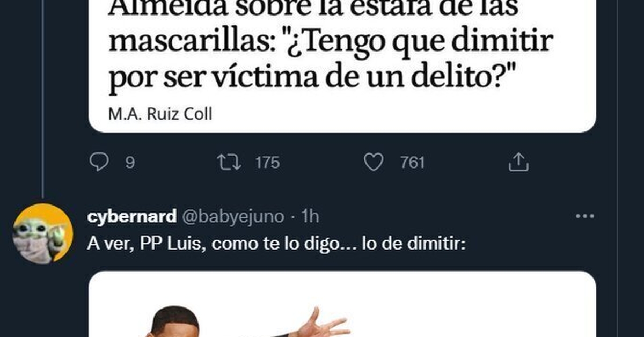Screen dimensions: 644x337
Task: View the 175 retweets count
Action: point(267,163)
